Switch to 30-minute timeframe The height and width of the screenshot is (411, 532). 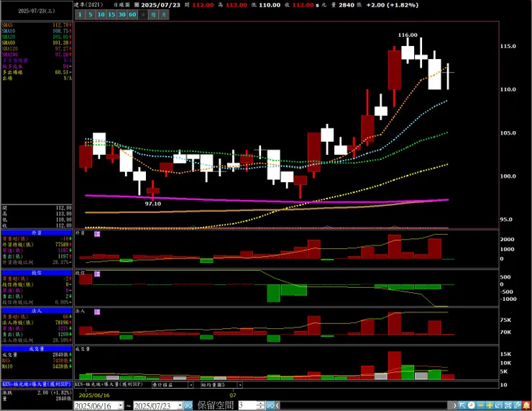122,14
